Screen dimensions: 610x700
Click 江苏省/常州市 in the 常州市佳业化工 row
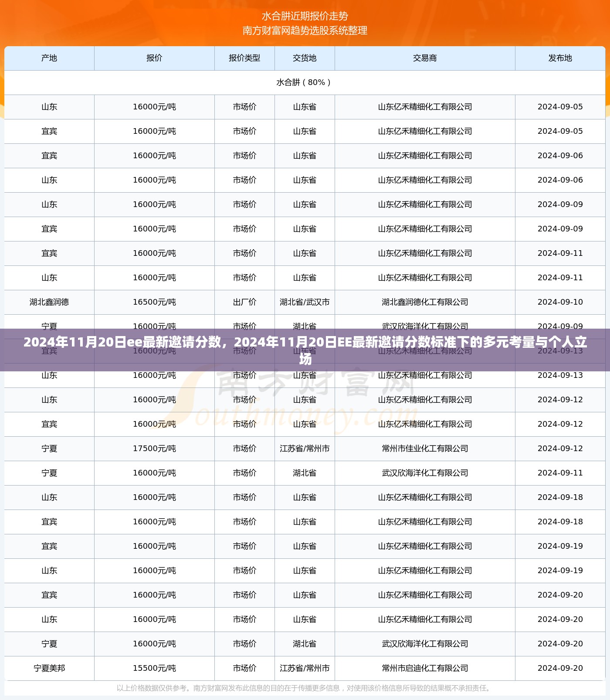pyautogui.click(x=305, y=449)
